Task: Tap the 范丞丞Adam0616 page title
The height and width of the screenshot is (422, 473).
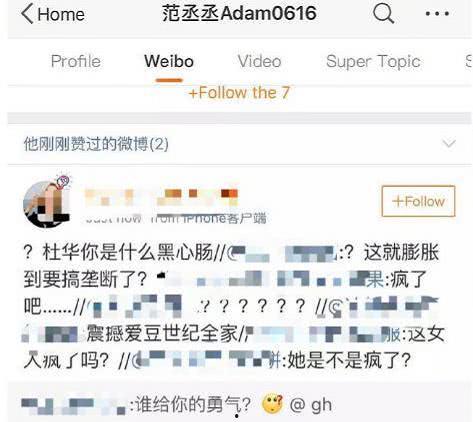Action: click(239, 13)
